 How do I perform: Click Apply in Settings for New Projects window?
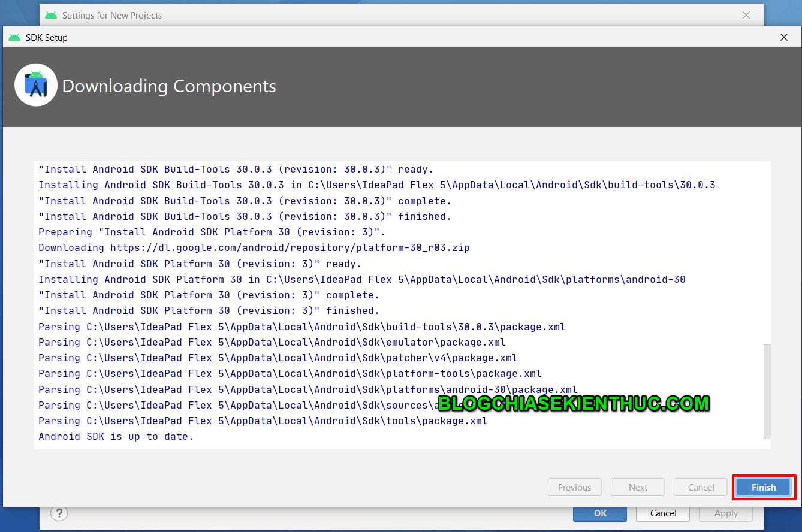coord(726,513)
